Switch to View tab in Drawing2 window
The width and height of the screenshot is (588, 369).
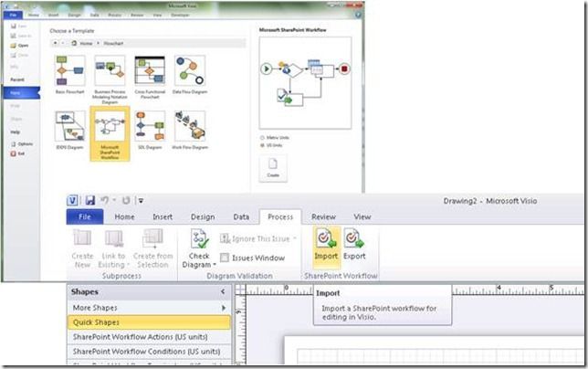tap(362, 216)
